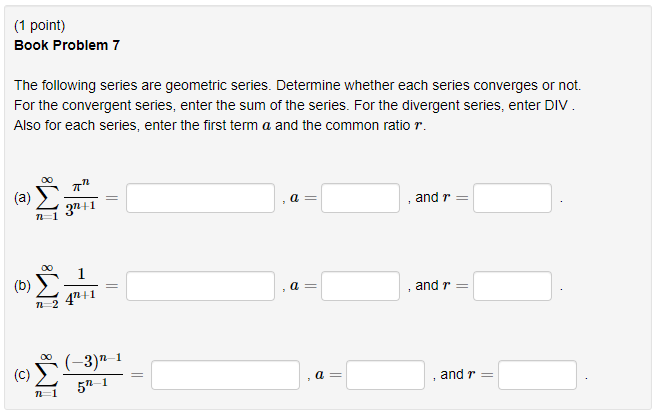Focus the common ratio r box for part (b)
The image size is (656, 415).
point(512,286)
